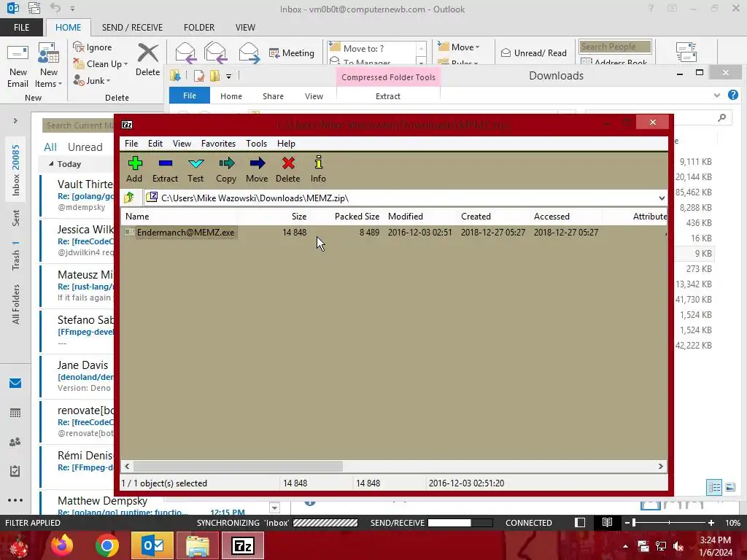Click Outlook zoom slider handle
Screen dimensions: 747x560
[634, 523]
